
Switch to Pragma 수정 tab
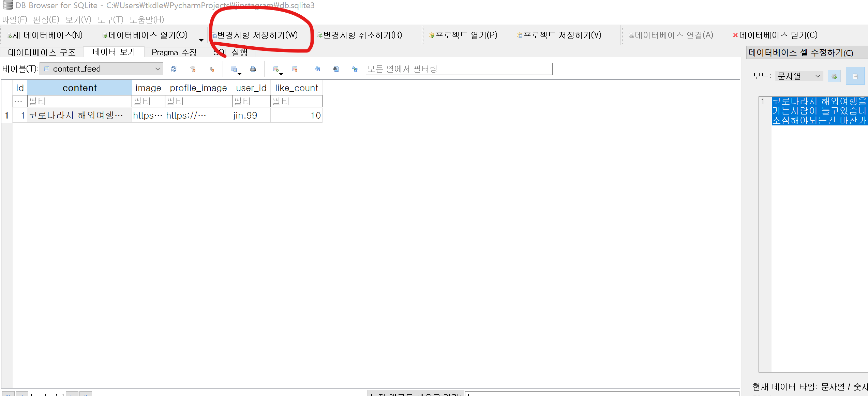pyautogui.click(x=174, y=52)
